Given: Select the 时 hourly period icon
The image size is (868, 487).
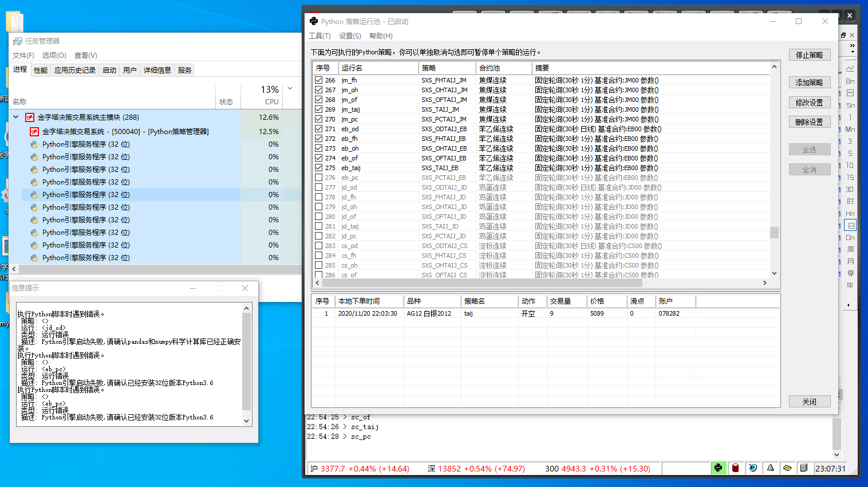Looking at the screenshot, I should point(850,202).
